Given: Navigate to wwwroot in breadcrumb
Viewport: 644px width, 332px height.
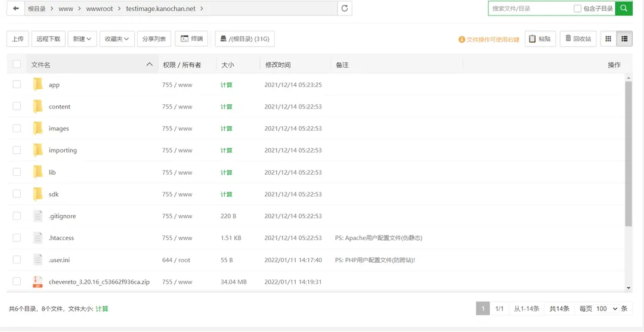Looking at the screenshot, I should point(100,8).
